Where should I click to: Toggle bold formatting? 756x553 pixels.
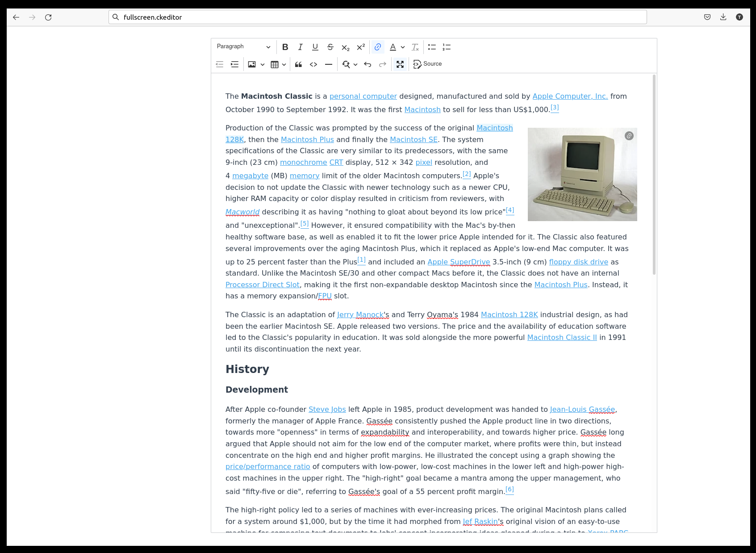coord(285,47)
